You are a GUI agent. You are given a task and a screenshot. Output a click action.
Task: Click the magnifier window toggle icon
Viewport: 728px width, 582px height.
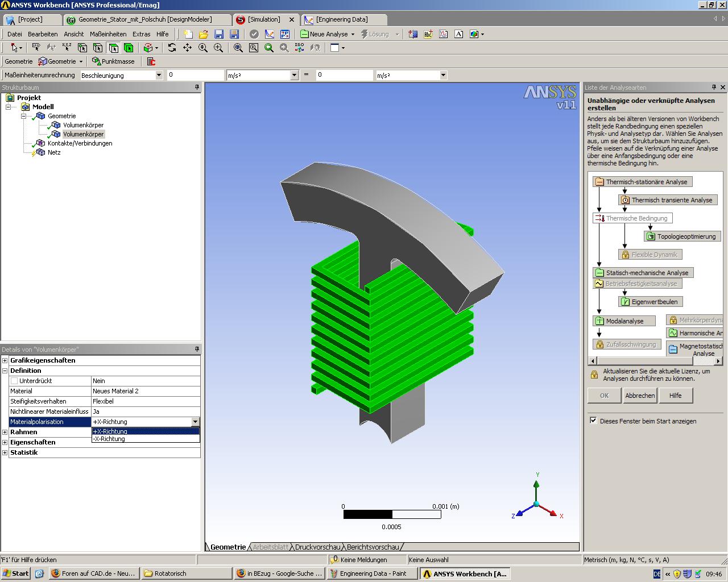pos(254,48)
